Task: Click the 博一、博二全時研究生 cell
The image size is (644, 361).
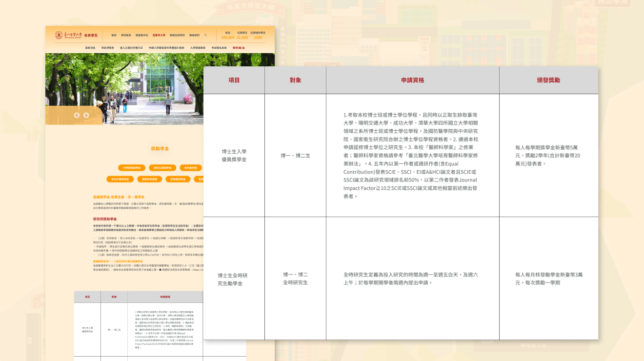Action: coord(296,279)
